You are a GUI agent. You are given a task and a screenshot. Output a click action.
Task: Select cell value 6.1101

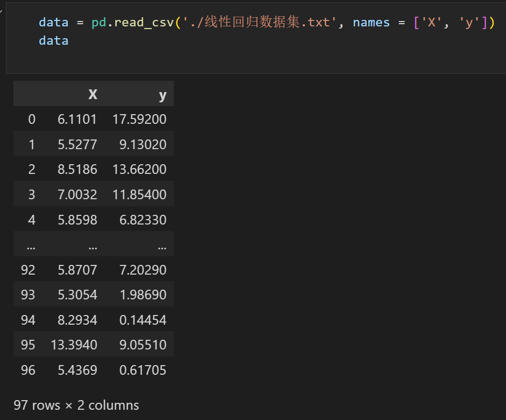point(77,119)
